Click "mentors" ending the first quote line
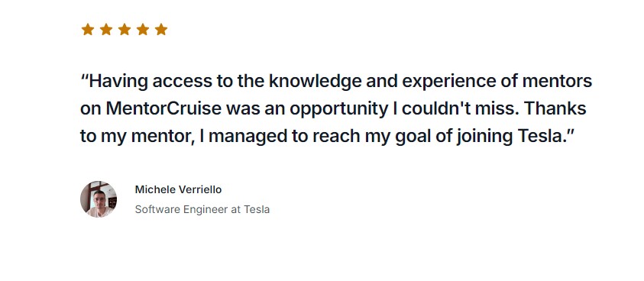Viewport: 644px width, 281px height. point(558,82)
